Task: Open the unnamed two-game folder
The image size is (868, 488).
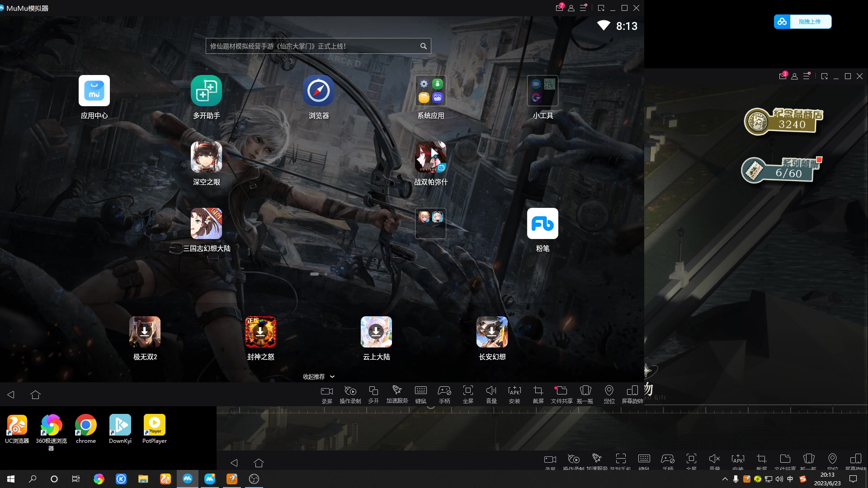Action: (430, 223)
